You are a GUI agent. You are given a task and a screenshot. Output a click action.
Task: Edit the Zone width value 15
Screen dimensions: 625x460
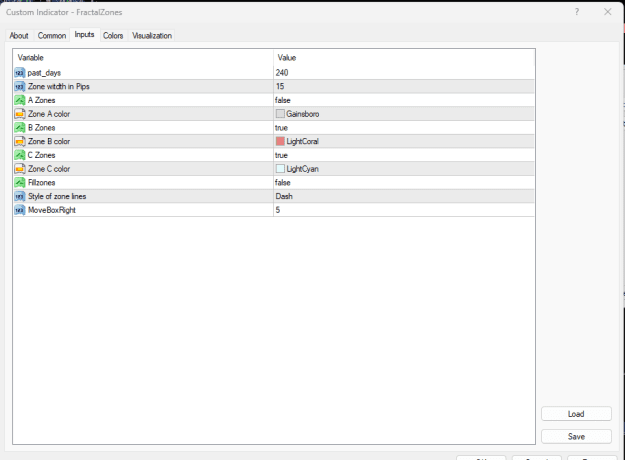click(x=404, y=86)
